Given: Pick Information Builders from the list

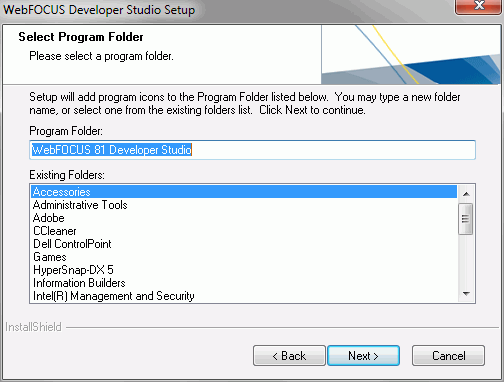Looking at the screenshot, I should 244,283.
